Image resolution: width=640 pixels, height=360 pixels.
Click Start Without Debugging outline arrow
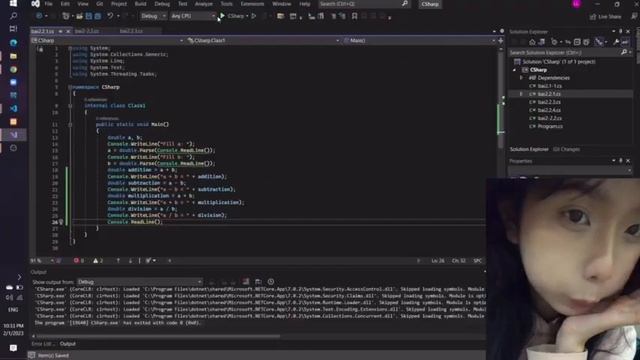click(253, 16)
